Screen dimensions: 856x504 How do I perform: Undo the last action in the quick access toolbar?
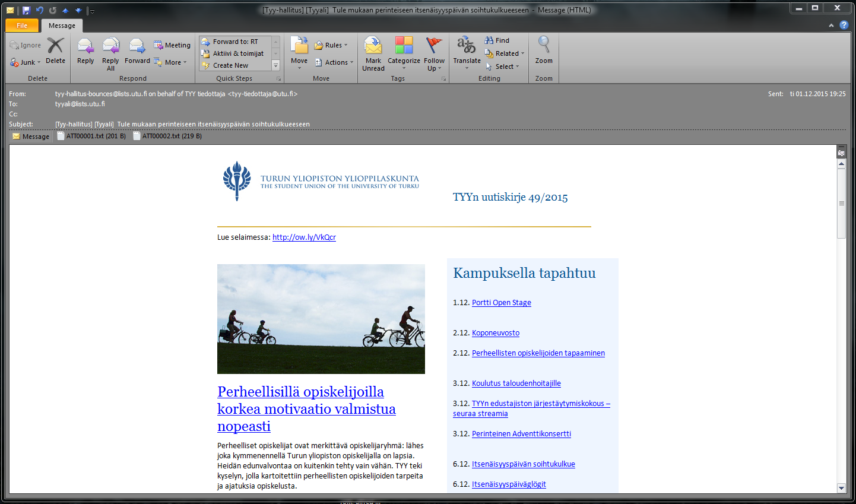pyautogui.click(x=39, y=10)
